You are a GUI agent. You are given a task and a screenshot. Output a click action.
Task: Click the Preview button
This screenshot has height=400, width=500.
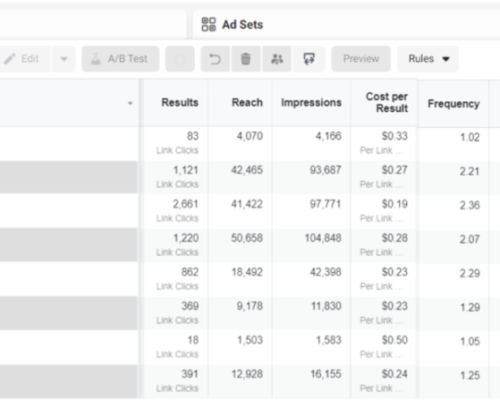[361, 59]
